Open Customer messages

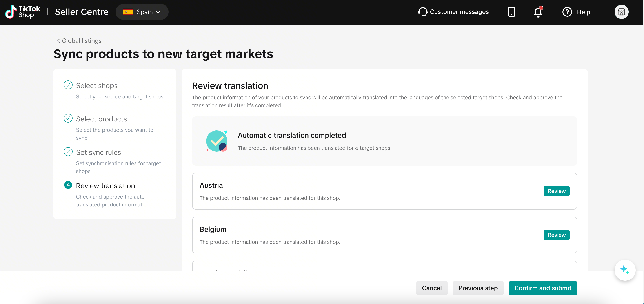click(x=453, y=12)
